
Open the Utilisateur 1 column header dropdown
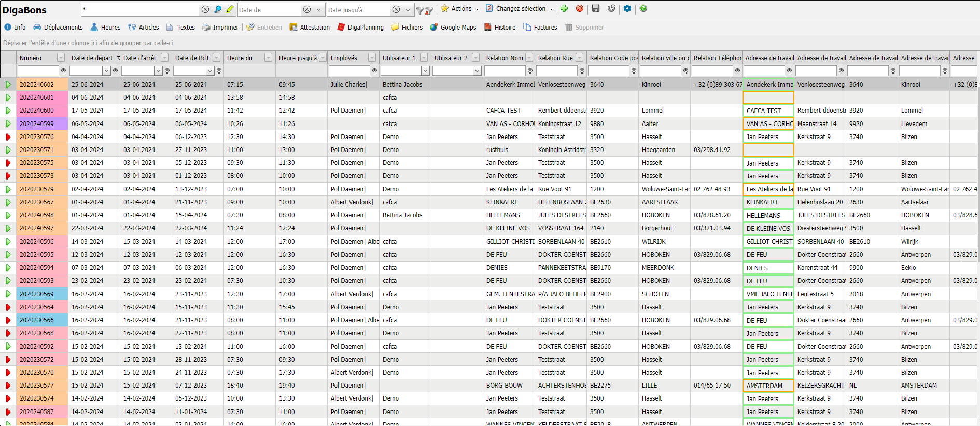tap(424, 58)
